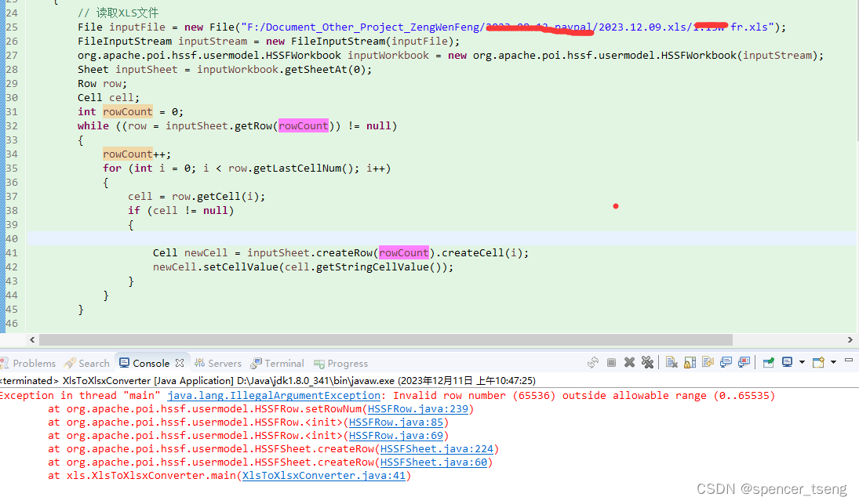
Task: Toggle show console when standard out changes
Action: pos(728,362)
